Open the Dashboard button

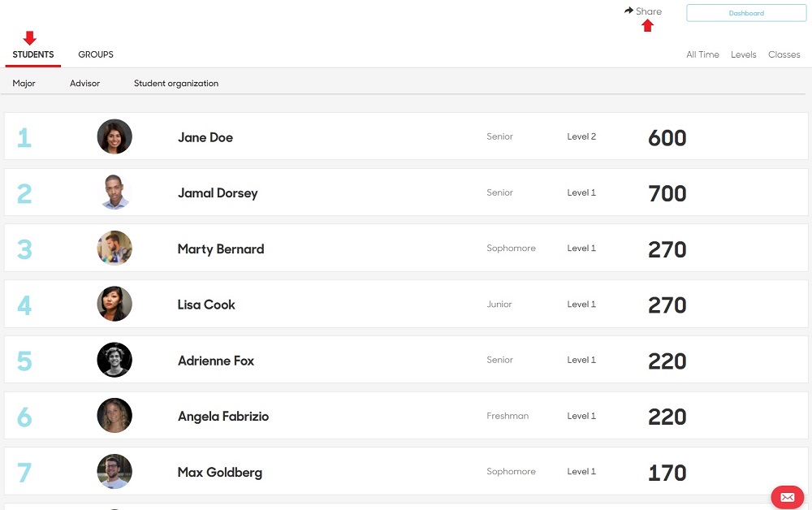pos(746,13)
